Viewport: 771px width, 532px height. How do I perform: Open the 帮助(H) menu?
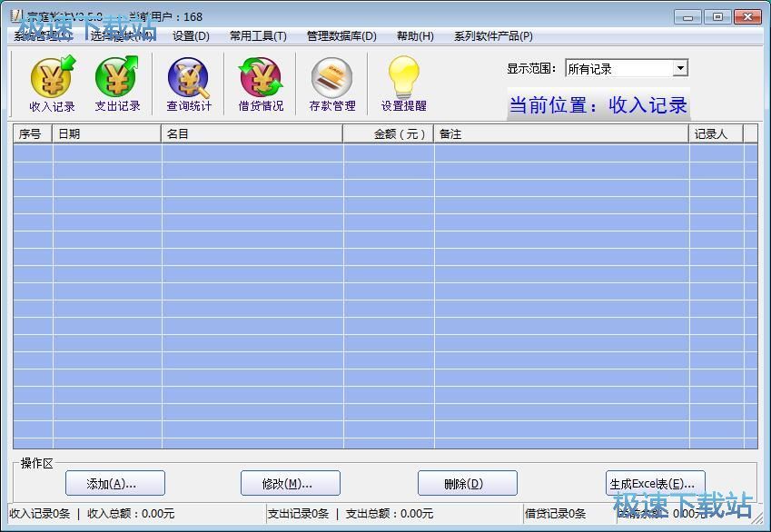click(415, 36)
